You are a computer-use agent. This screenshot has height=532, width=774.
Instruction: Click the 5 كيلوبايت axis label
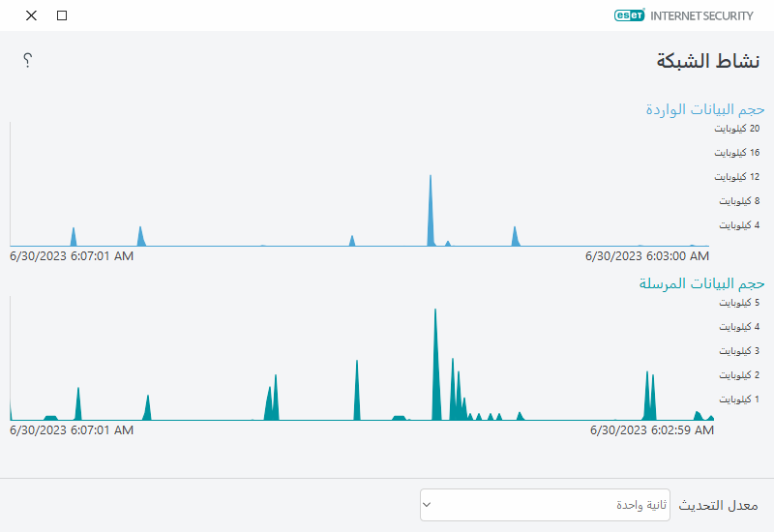click(737, 303)
